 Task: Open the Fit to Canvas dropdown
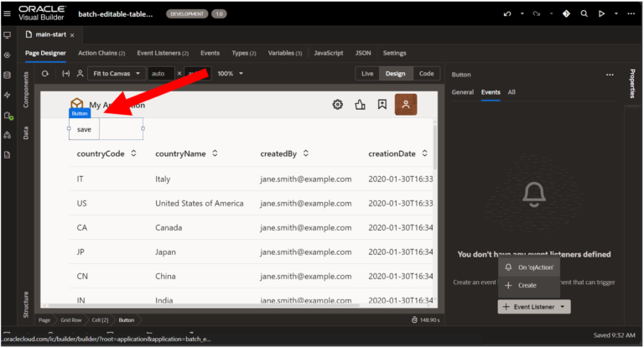click(x=116, y=74)
